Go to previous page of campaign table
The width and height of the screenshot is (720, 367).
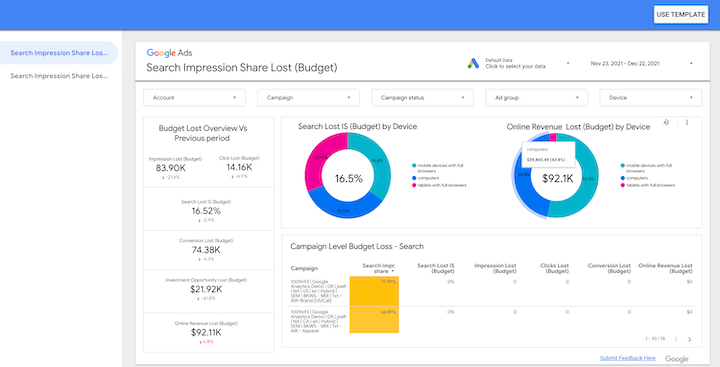(676, 339)
